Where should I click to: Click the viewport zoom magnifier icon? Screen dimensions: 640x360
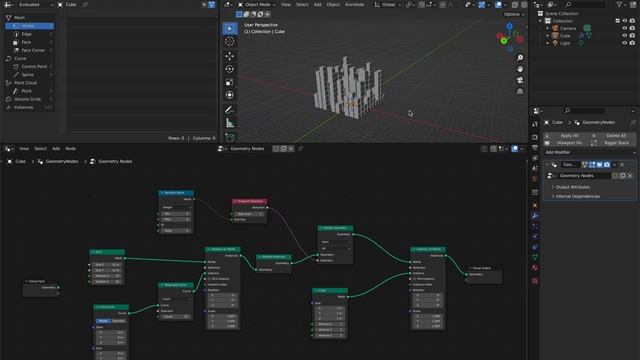click(x=520, y=58)
